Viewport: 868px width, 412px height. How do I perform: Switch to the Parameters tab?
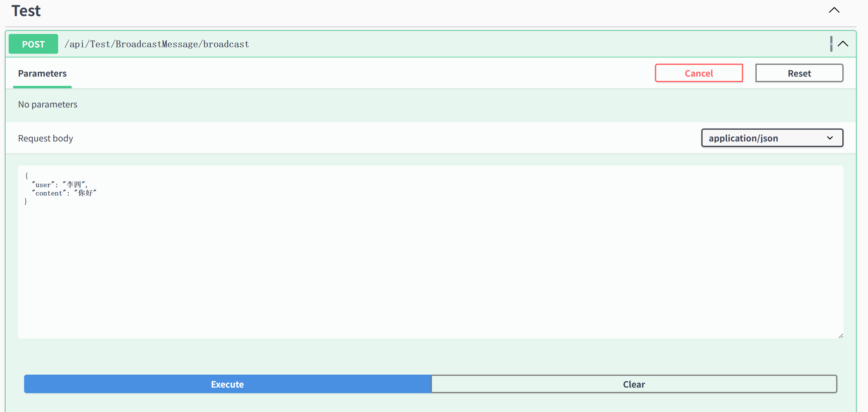(42, 74)
